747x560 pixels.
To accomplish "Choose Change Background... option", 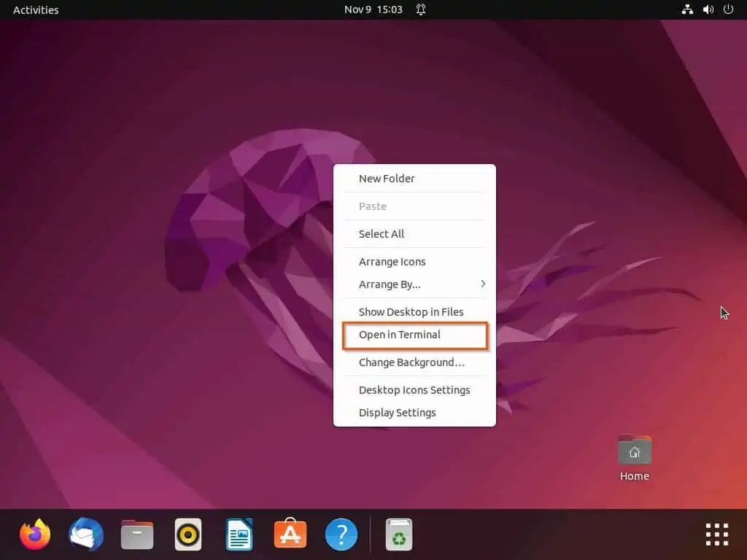I will point(414,362).
